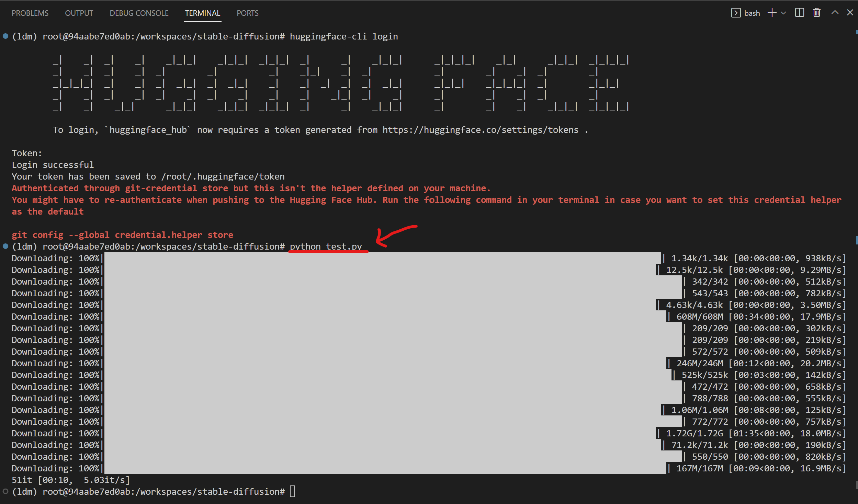Click the 1.72G download progress bar
The height and width of the screenshot is (504, 858).
tap(380, 433)
